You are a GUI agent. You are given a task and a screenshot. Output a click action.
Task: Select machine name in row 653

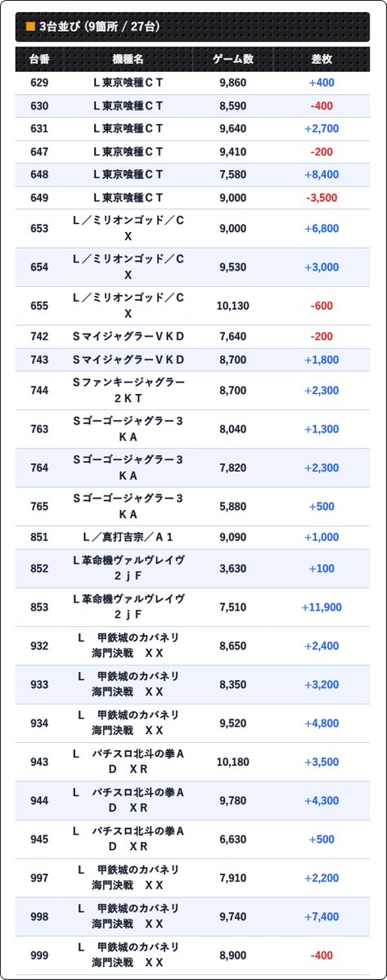tap(128, 229)
